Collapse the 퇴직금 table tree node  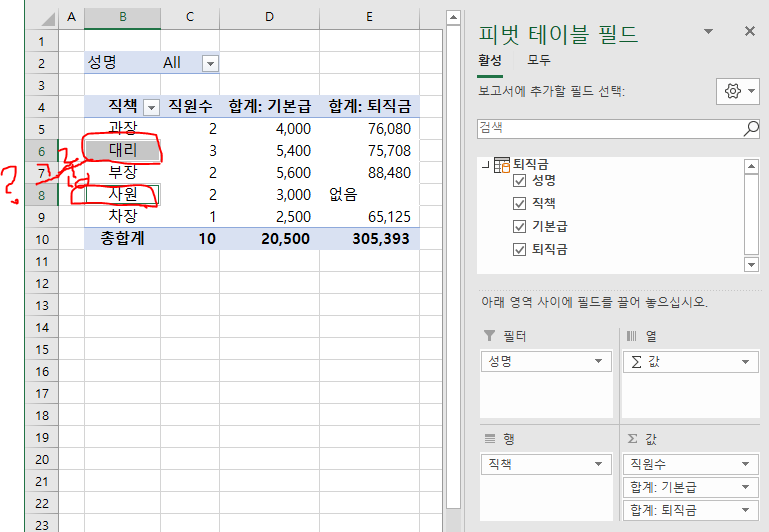tap(484, 164)
